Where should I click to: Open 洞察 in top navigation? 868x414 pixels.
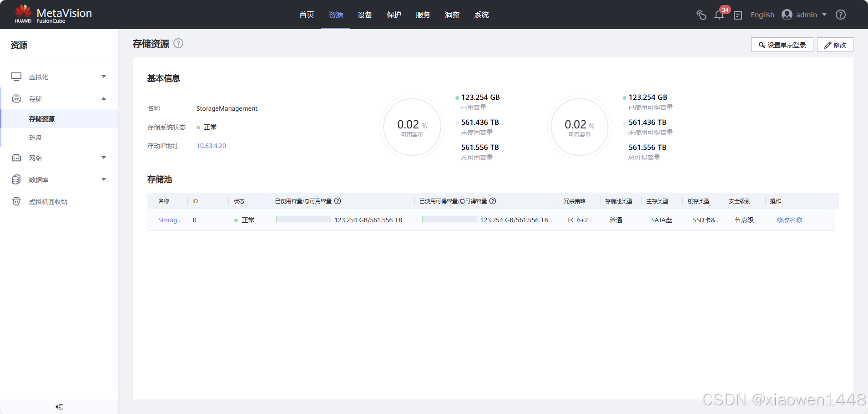(x=452, y=15)
